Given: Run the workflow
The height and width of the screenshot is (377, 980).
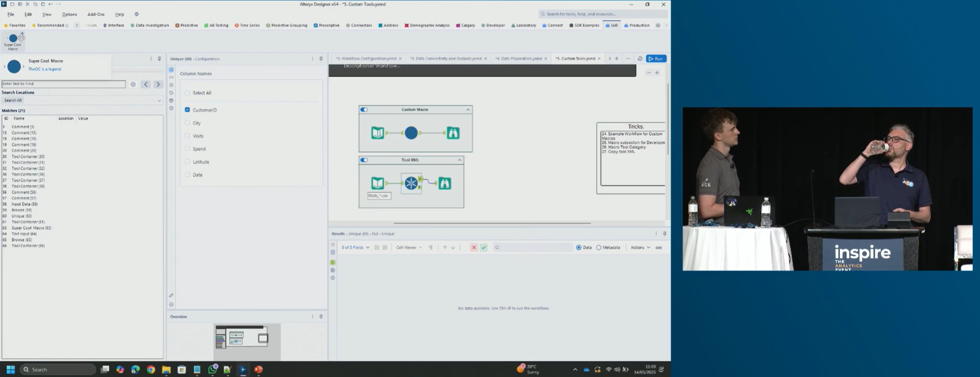Looking at the screenshot, I should [x=656, y=59].
